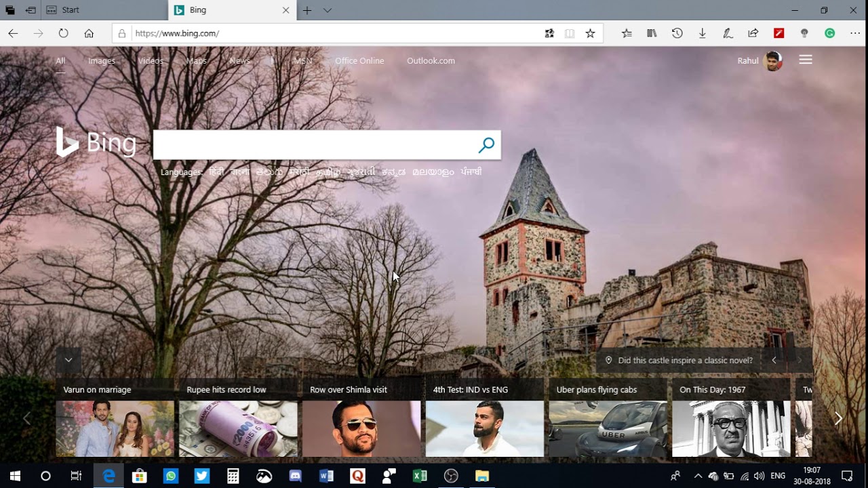Launch OBS Studio from taskbar

pyautogui.click(x=451, y=476)
